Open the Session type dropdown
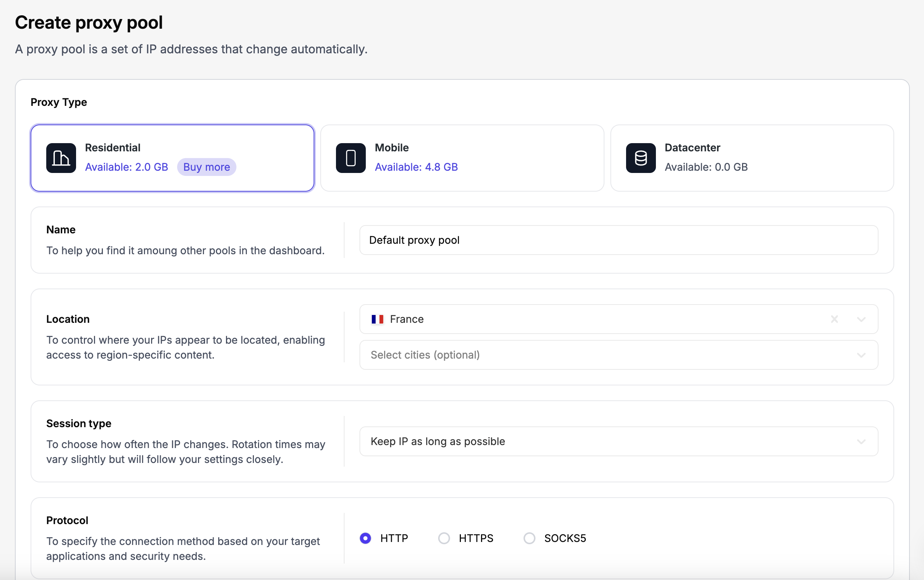Screen dimensions: 924x580 618,441
